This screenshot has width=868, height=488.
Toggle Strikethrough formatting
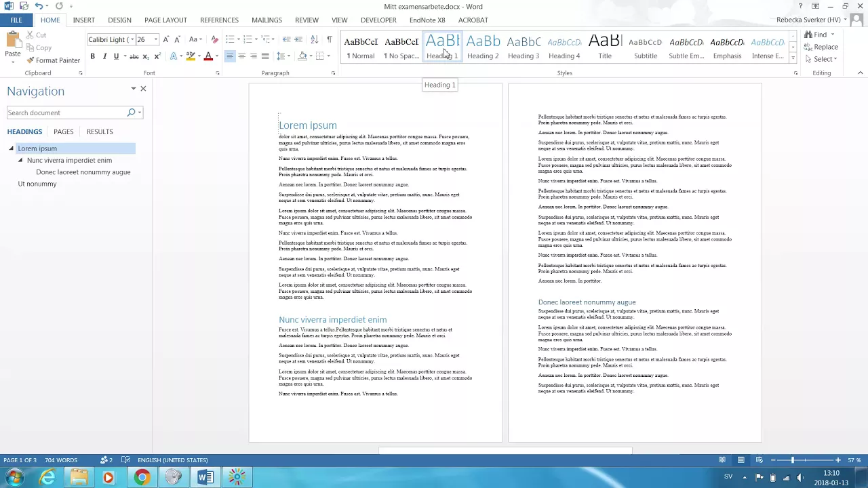click(x=134, y=56)
